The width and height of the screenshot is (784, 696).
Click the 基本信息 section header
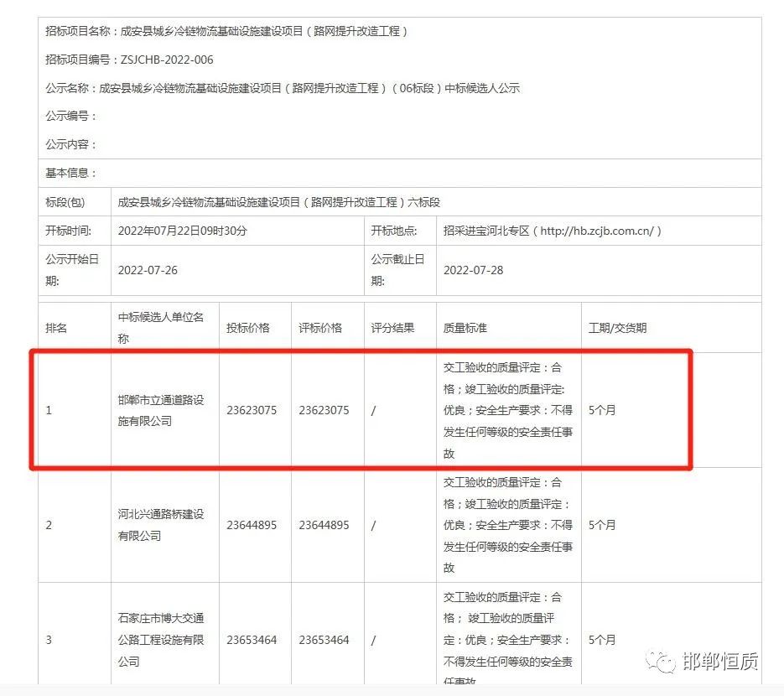click(x=70, y=173)
